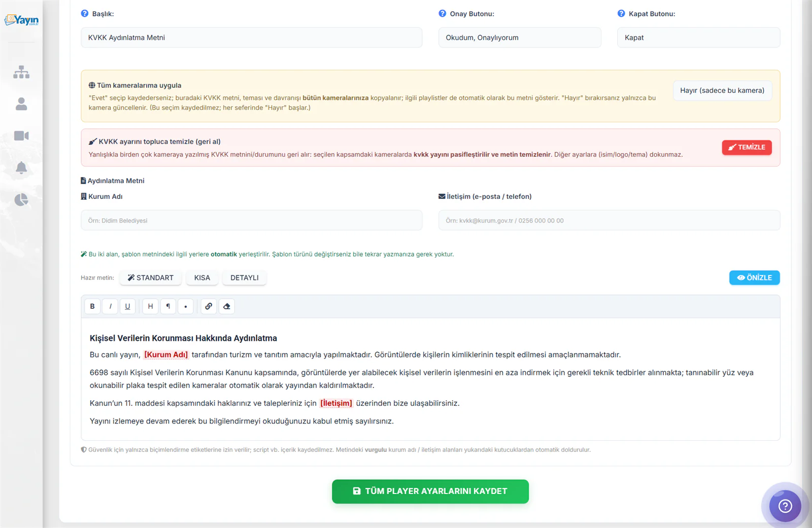Open the organization chart sidebar icon
The width and height of the screenshot is (812, 528).
(21, 72)
